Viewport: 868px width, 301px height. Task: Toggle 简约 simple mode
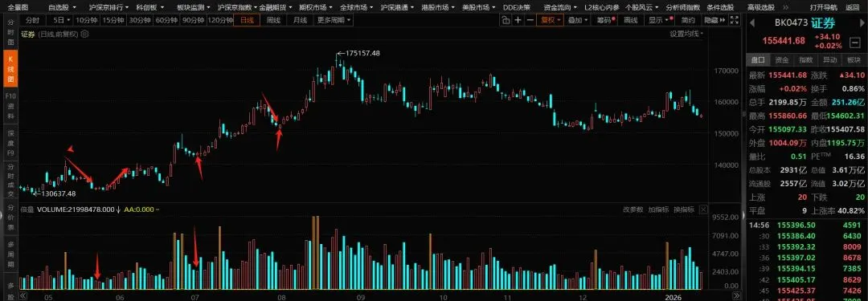coord(688,20)
